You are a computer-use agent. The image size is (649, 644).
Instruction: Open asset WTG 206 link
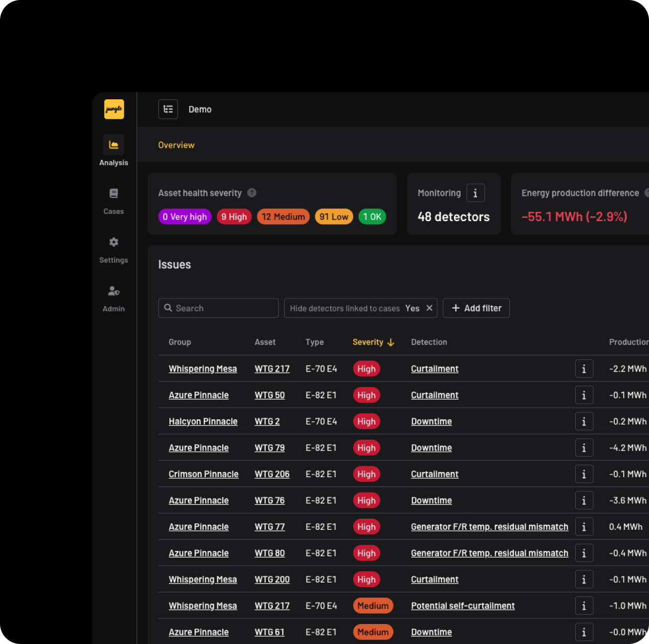pyautogui.click(x=272, y=474)
